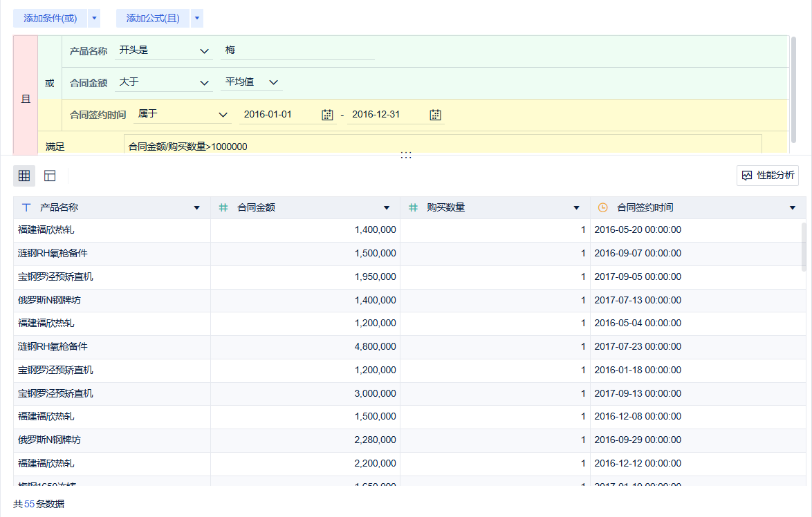812x517 pixels.
Task: Click the formula field 合同金额/购买数量>1000000
Action: point(443,146)
